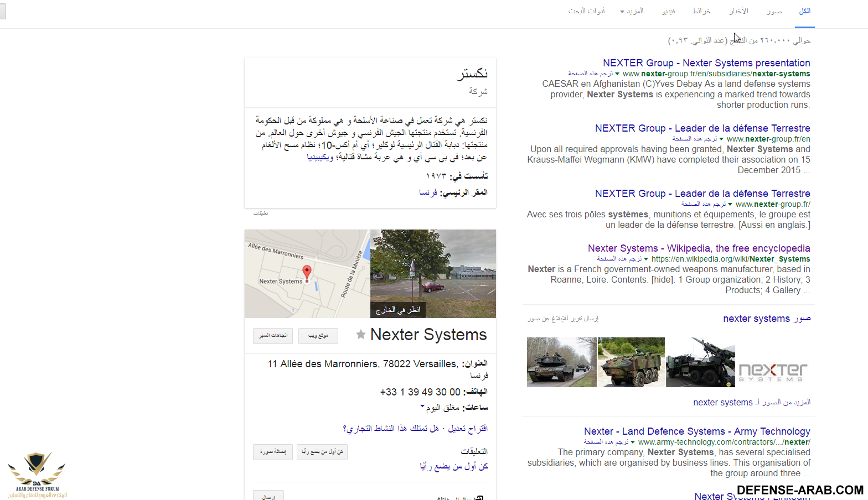Expand green arrow next to nexter-group.fr/en/subsidiaries URL

(617, 74)
